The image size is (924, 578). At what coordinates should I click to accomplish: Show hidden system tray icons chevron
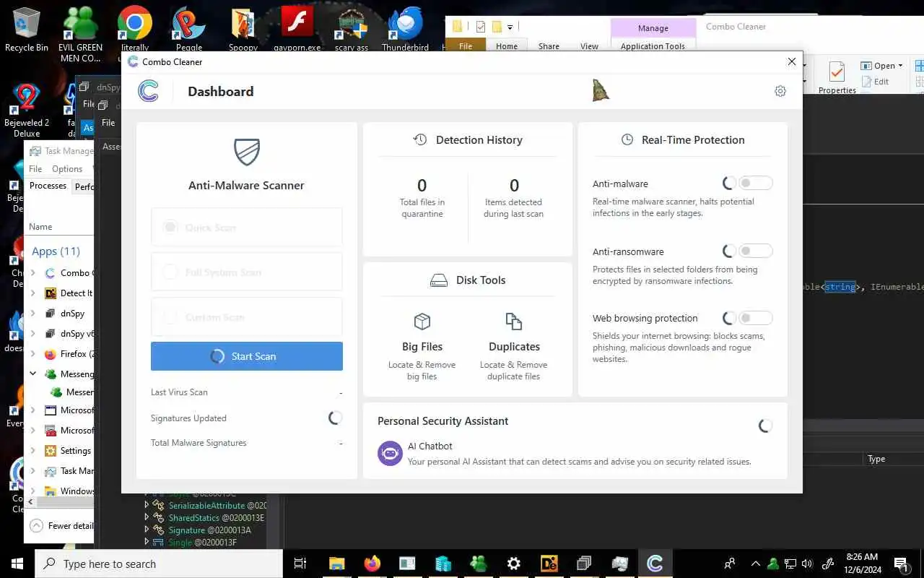(755, 564)
